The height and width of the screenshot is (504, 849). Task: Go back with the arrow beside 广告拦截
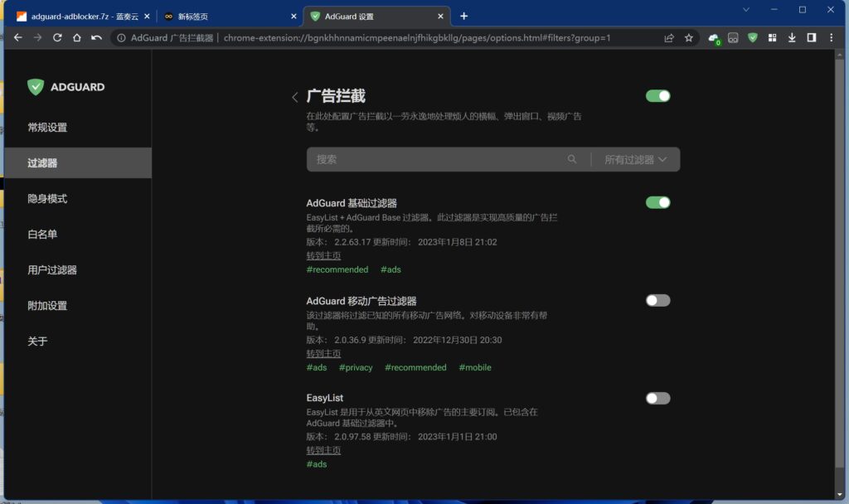(x=294, y=98)
